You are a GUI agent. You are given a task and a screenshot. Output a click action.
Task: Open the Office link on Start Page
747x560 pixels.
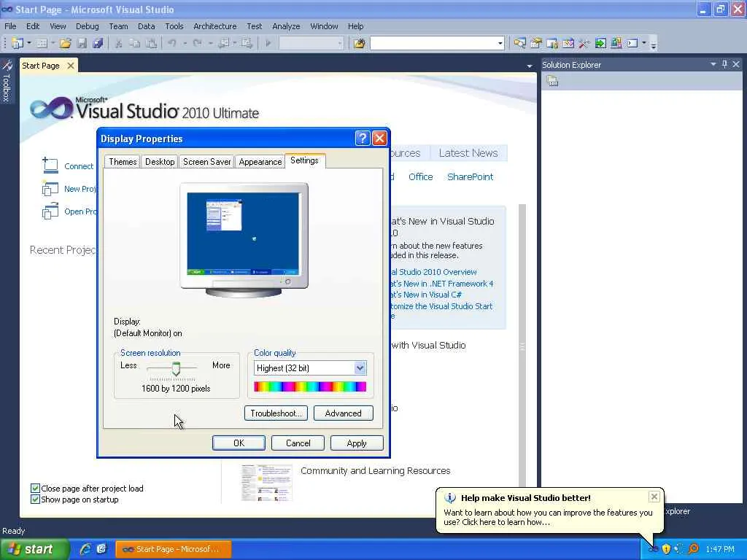click(420, 176)
